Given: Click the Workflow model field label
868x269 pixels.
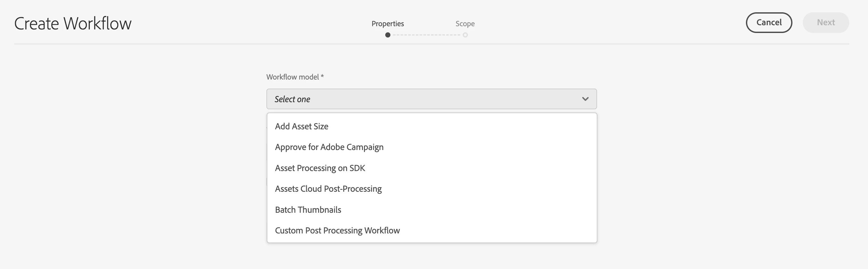Looking at the screenshot, I should (293, 77).
